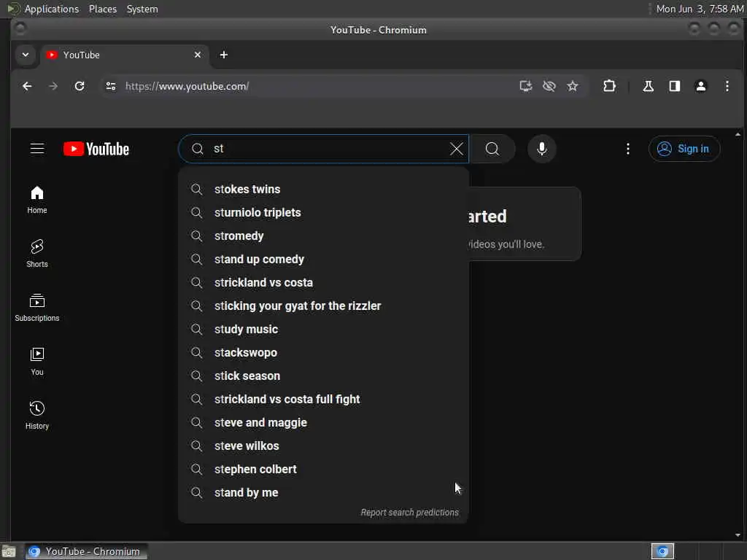Screen dimensions: 747x560
Task: Click the address bar URL
Action: (187, 86)
